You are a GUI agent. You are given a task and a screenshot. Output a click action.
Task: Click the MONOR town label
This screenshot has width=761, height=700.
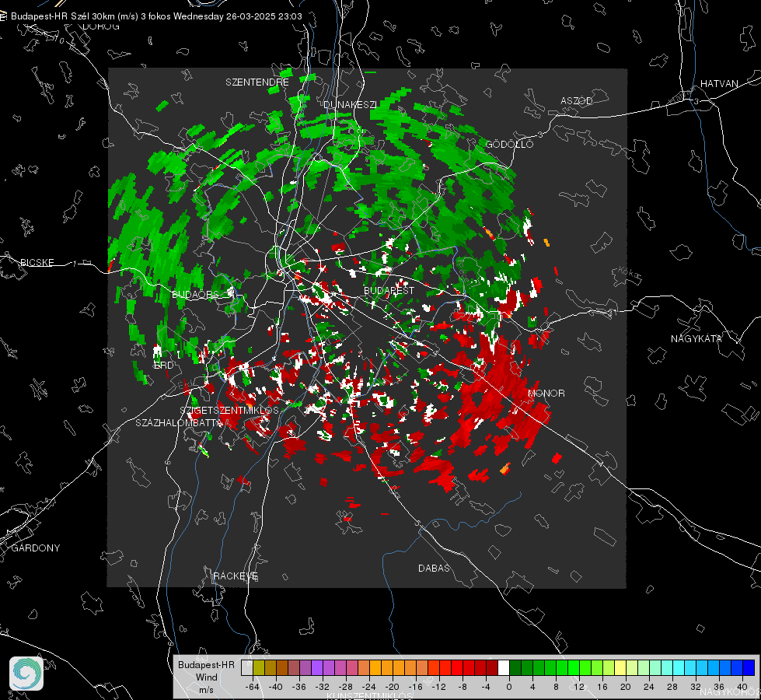(546, 394)
